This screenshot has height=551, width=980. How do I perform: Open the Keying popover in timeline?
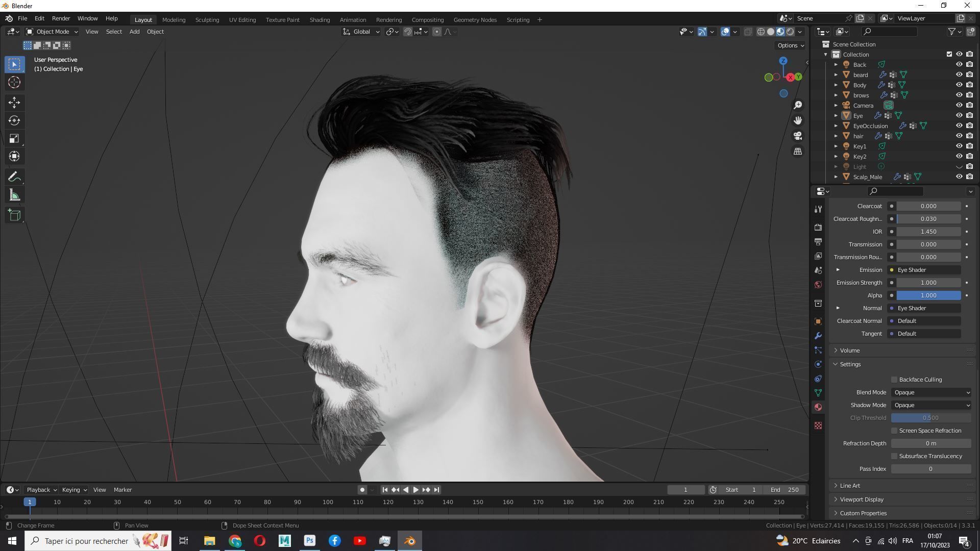[x=74, y=490]
